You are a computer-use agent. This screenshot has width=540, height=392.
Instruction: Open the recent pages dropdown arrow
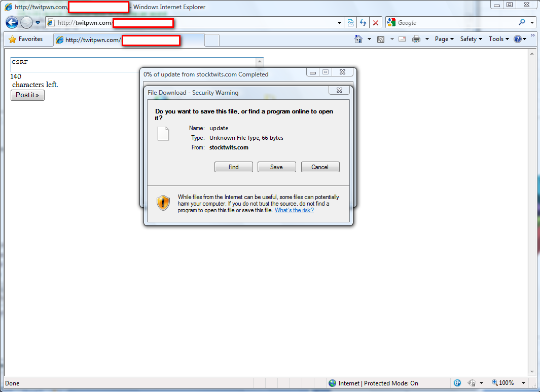(38, 23)
